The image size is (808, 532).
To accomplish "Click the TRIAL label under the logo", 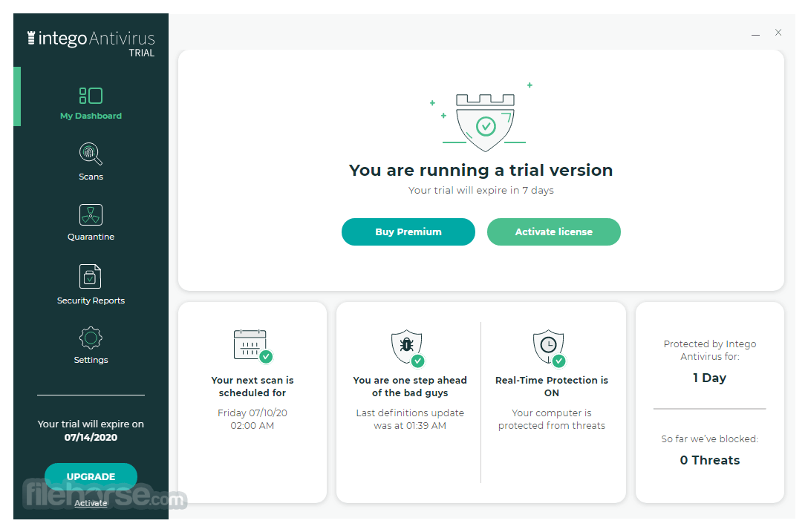I will click(142, 53).
